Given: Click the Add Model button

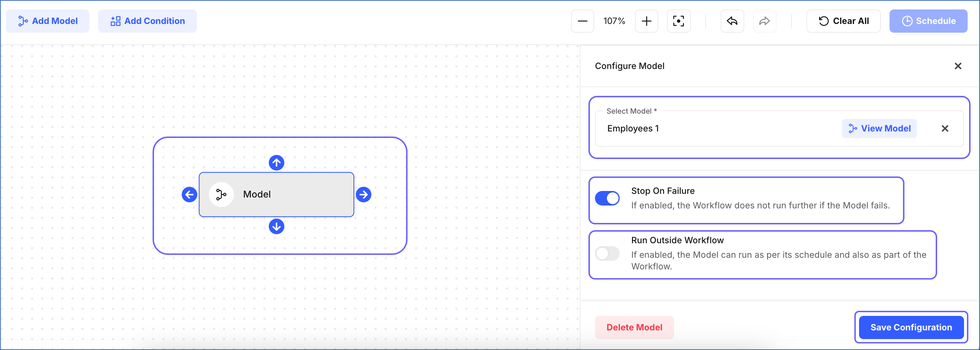Looking at the screenshot, I should click(47, 21).
